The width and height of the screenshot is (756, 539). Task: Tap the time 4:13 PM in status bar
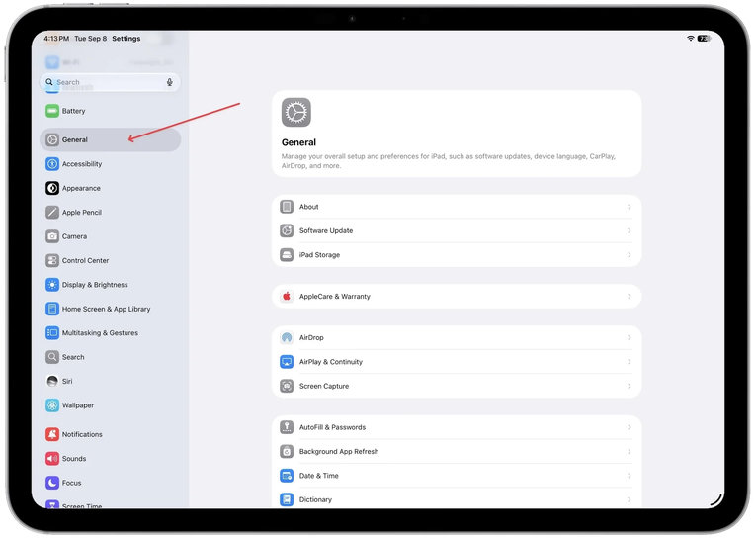[x=56, y=39]
